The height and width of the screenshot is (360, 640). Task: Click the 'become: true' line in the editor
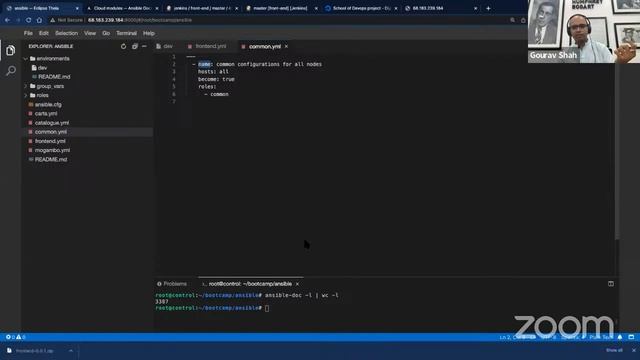[216, 79]
